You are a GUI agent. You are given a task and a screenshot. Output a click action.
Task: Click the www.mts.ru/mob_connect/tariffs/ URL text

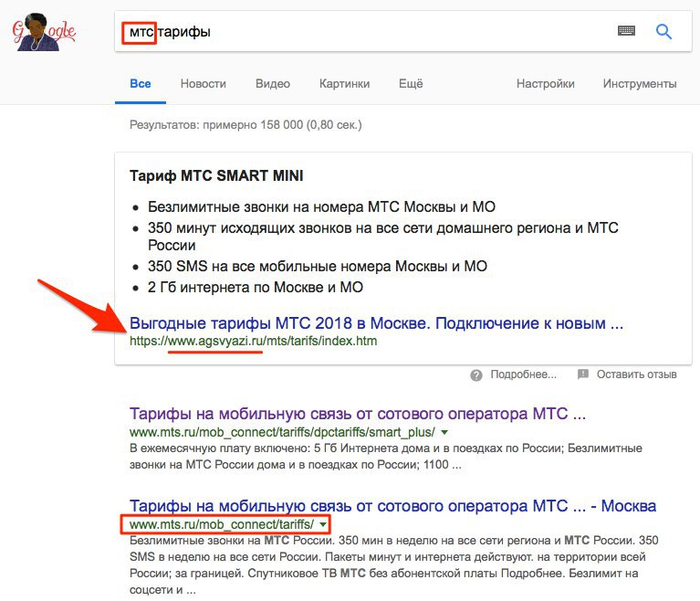pyautogui.click(x=222, y=524)
